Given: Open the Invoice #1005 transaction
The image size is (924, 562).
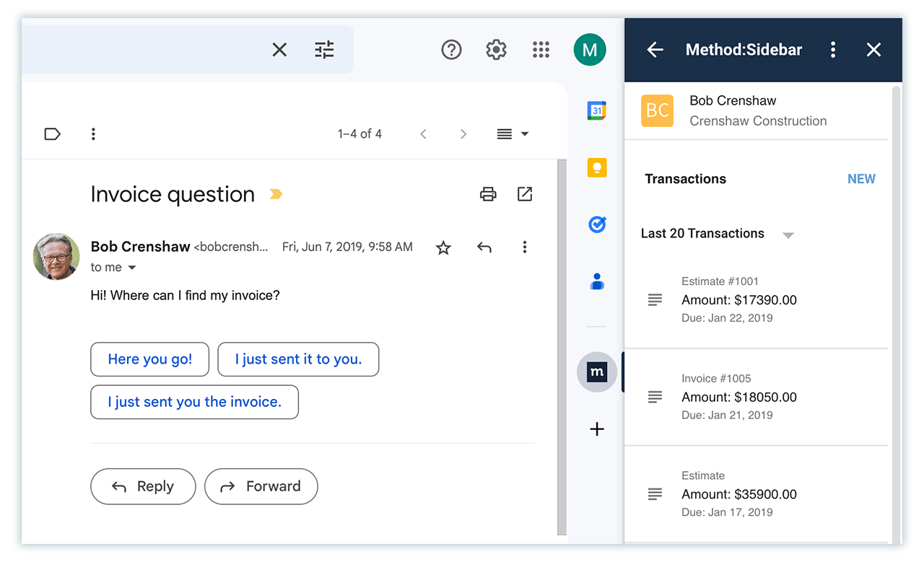Looking at the screenshot, I should coord(756,397).
